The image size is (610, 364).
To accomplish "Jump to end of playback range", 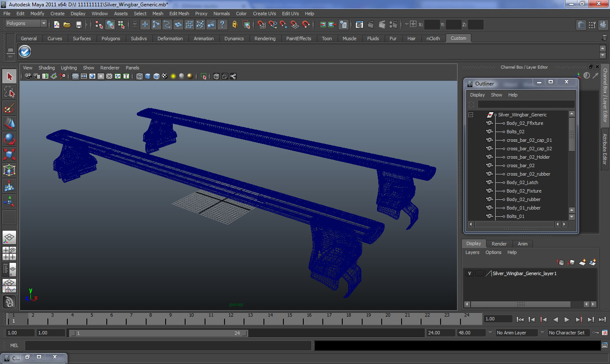I will (602, 320).
